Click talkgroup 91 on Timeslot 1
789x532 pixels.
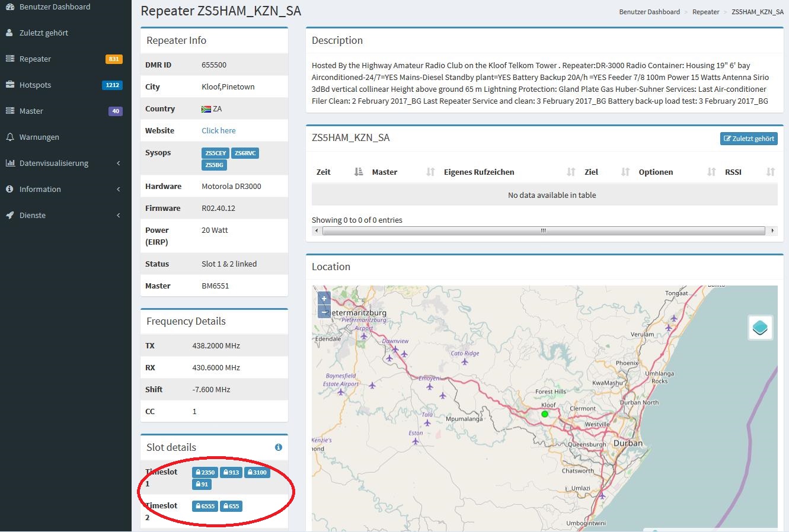(202, 484)
